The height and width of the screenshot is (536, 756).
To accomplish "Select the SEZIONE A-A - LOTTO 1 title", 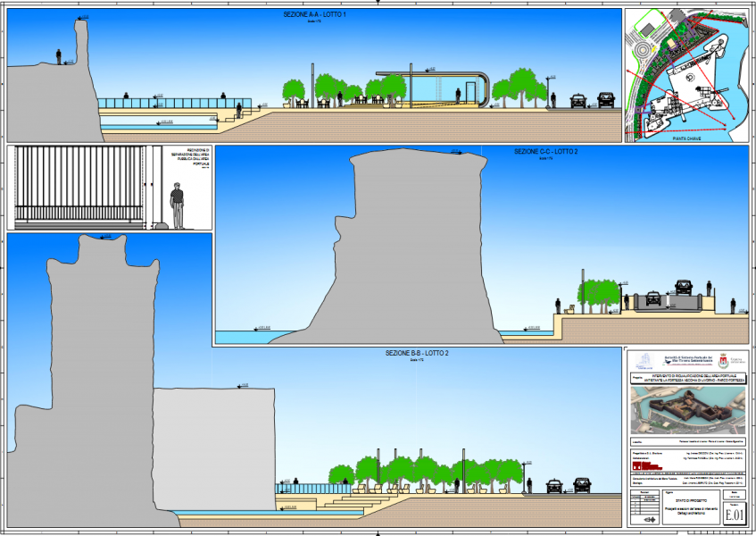I will pyautogui.click(x=313, y=15).
